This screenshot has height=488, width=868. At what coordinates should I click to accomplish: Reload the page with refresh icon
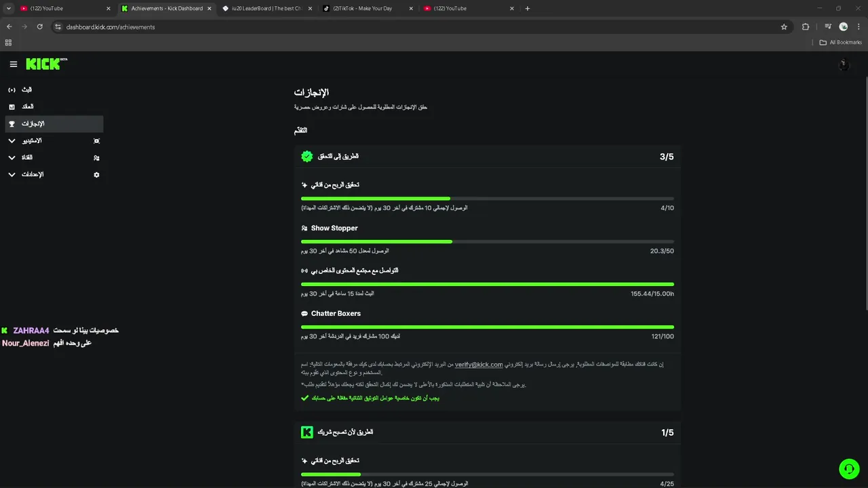(x=39, y=26)
